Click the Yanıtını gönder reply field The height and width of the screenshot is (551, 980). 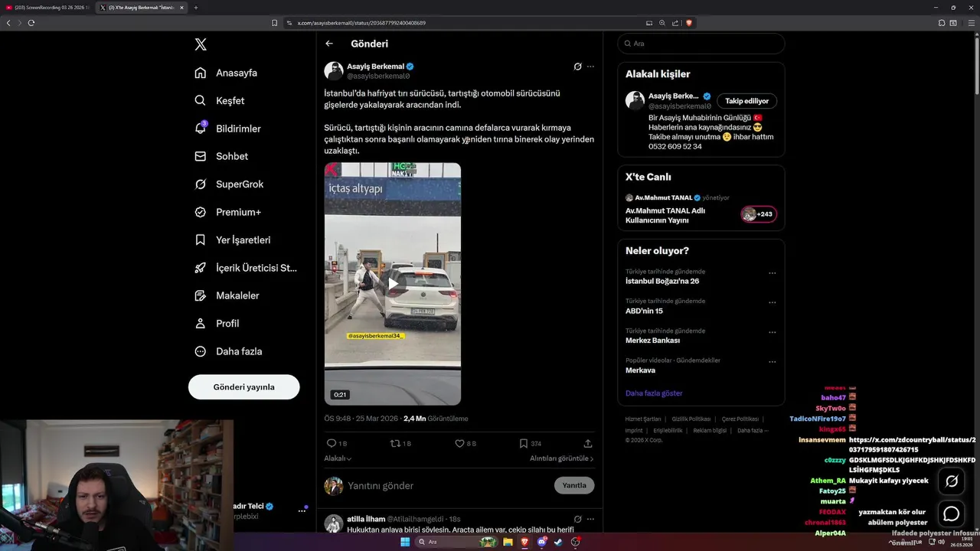pyautogui.click(x=448, y=486)
